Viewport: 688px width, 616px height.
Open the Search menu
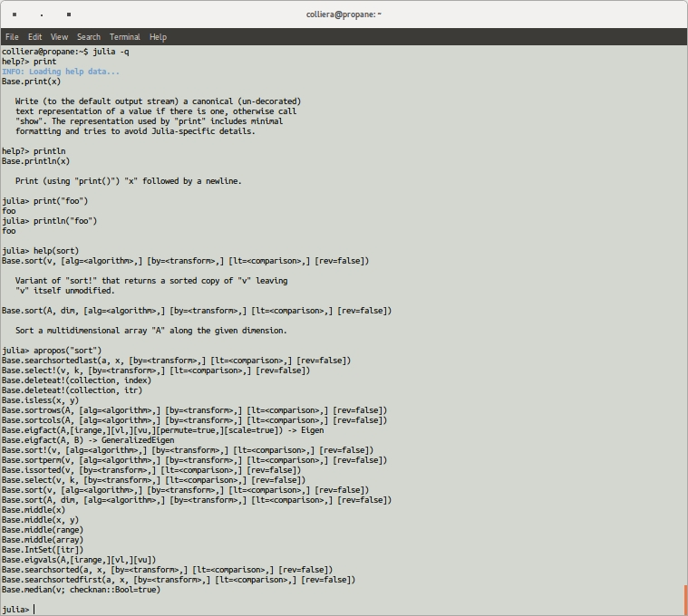click(x=89, y=37)
